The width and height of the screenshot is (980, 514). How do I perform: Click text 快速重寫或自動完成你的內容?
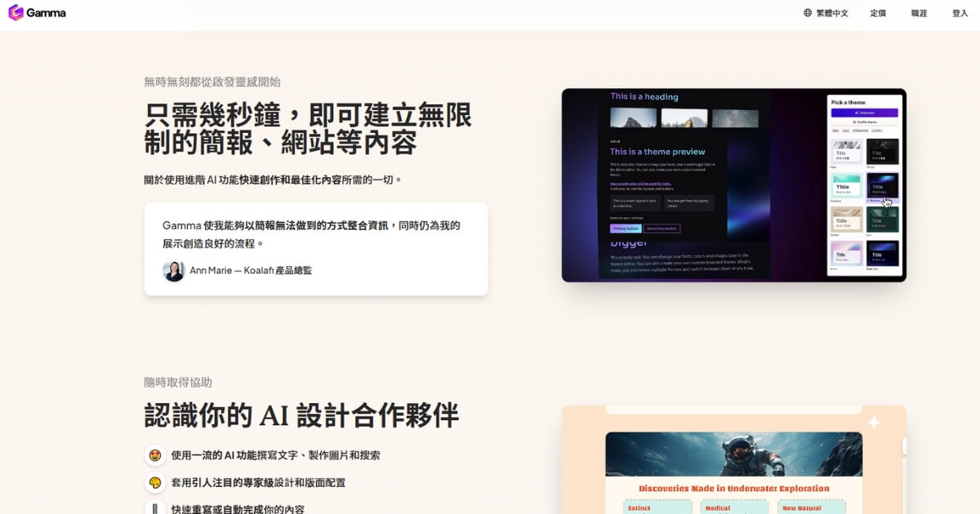(238, 508)
